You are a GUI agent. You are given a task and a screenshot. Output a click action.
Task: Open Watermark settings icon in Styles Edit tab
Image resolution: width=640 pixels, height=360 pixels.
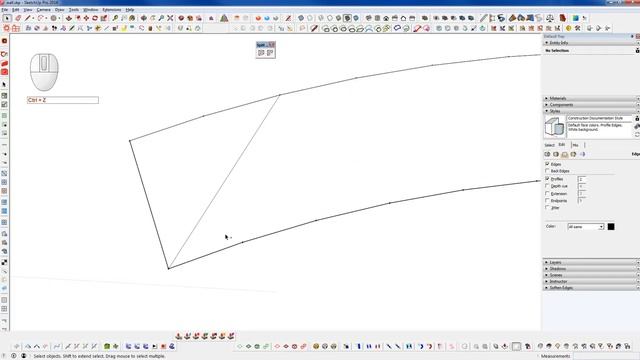(x=573, y=154)
